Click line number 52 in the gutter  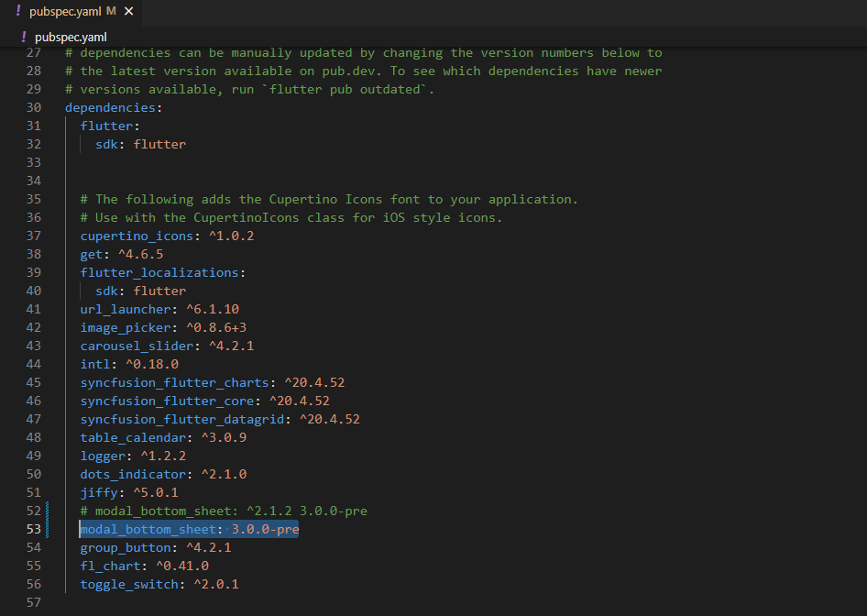[x=34, y=511]
